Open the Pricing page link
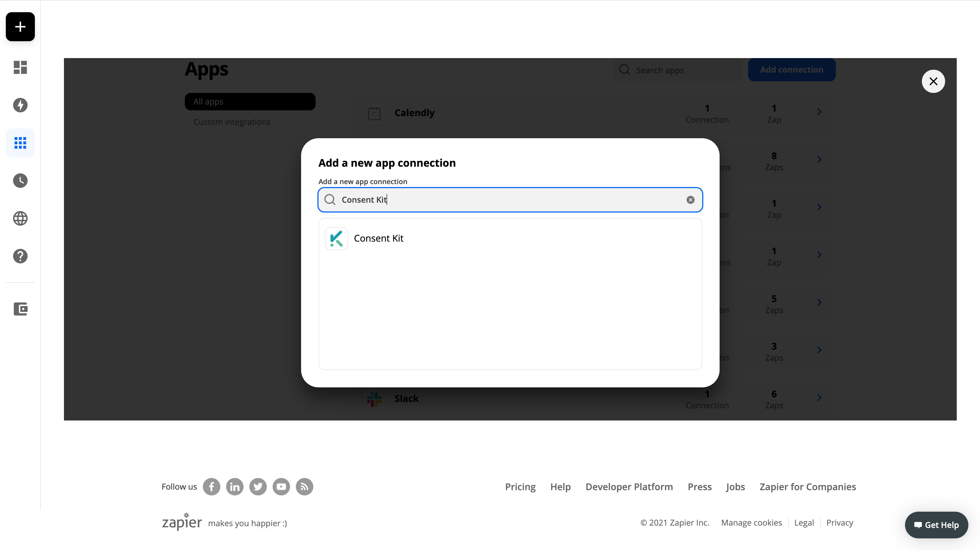This screenshot has width=980, height=550. point(520,486)
